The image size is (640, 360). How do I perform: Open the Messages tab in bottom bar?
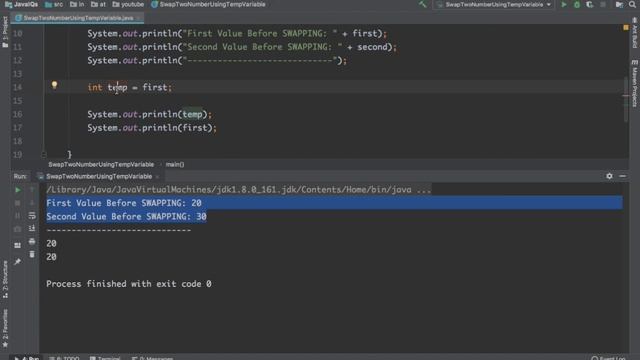[x=153, y=358]
